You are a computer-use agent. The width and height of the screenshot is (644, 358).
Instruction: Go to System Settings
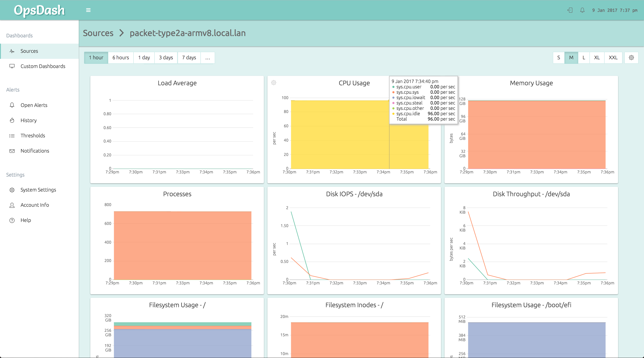(x=40, y=190)
